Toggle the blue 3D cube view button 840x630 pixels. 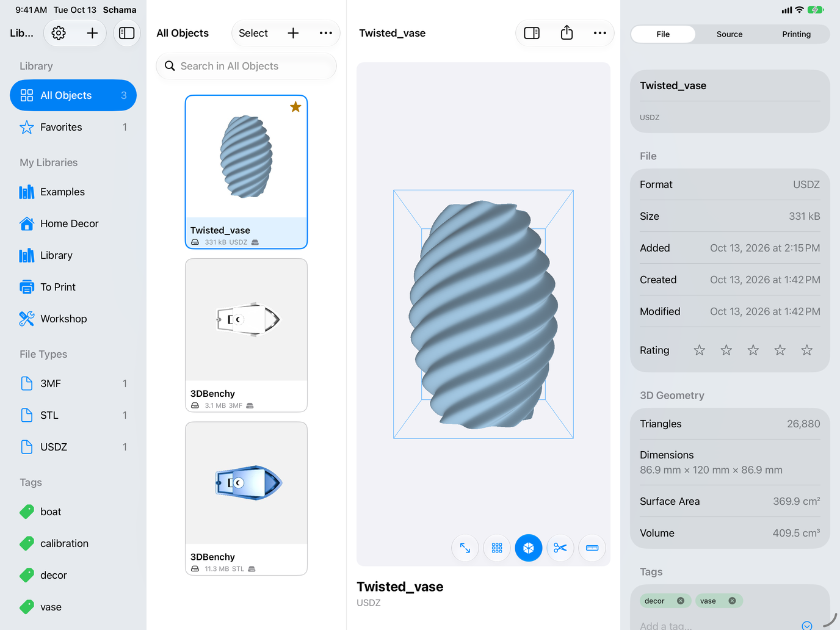pos(529,548)
